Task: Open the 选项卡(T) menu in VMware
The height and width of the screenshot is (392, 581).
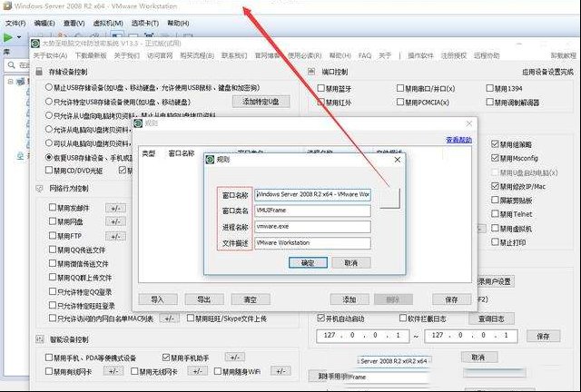Action: [x=145, y=23]
